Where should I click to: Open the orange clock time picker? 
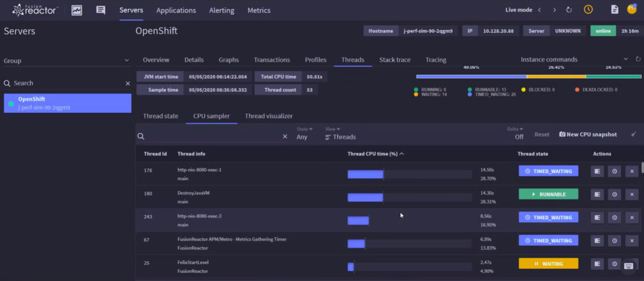[588, 10]
